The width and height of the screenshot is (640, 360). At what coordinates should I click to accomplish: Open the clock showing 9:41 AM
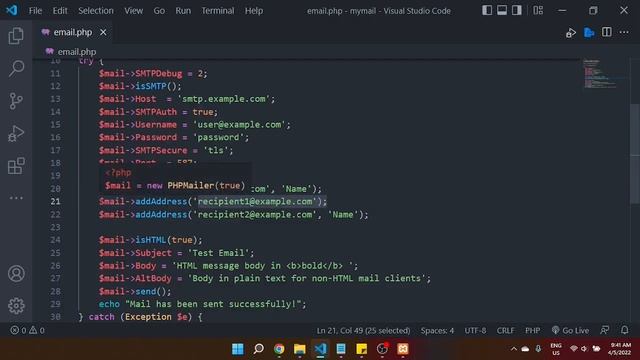click(619, 349)
